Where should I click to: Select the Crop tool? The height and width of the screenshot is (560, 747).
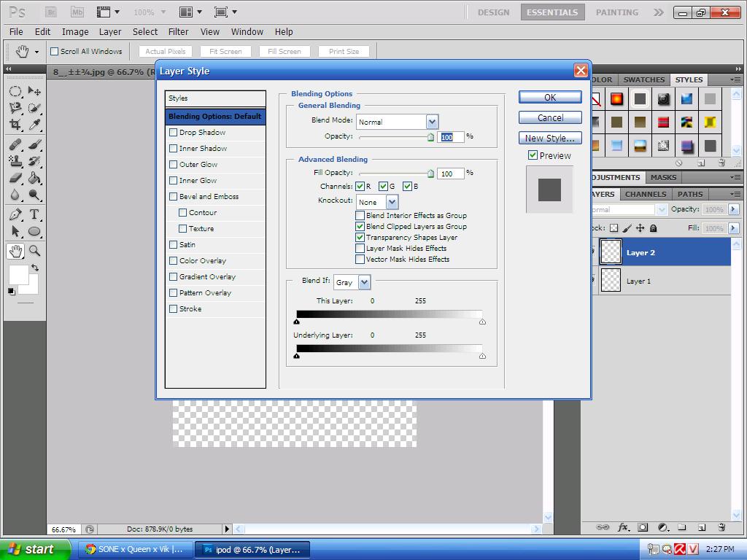pos(15,125)
